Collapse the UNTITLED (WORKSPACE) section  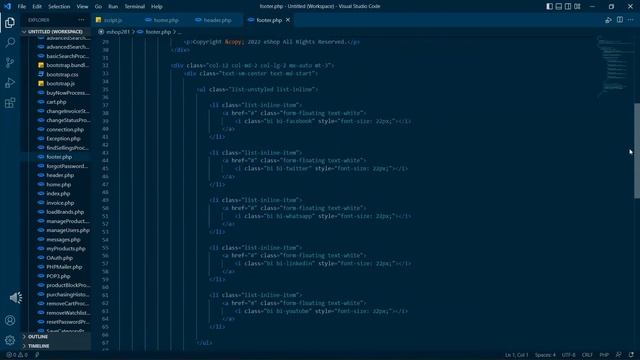(55, 31)
